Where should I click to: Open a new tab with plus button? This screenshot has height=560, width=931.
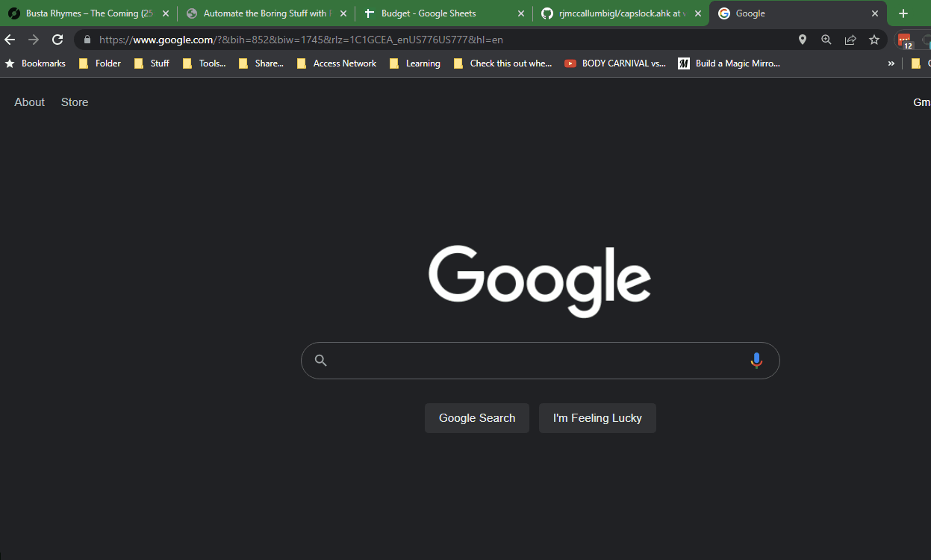903,13
